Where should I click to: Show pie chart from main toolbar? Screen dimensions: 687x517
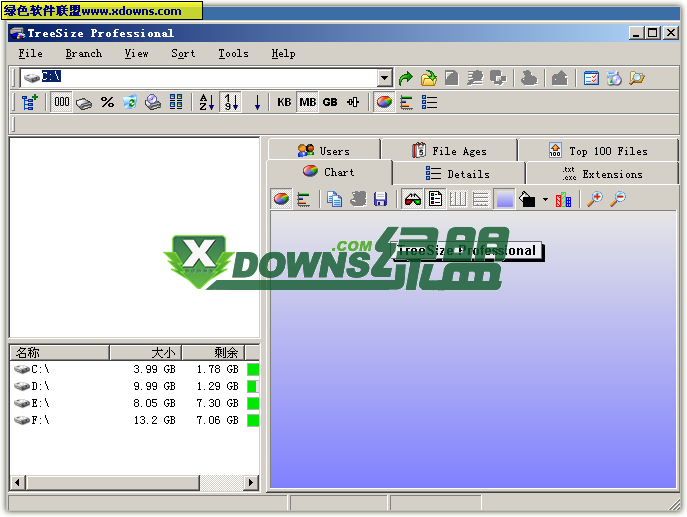384,103
